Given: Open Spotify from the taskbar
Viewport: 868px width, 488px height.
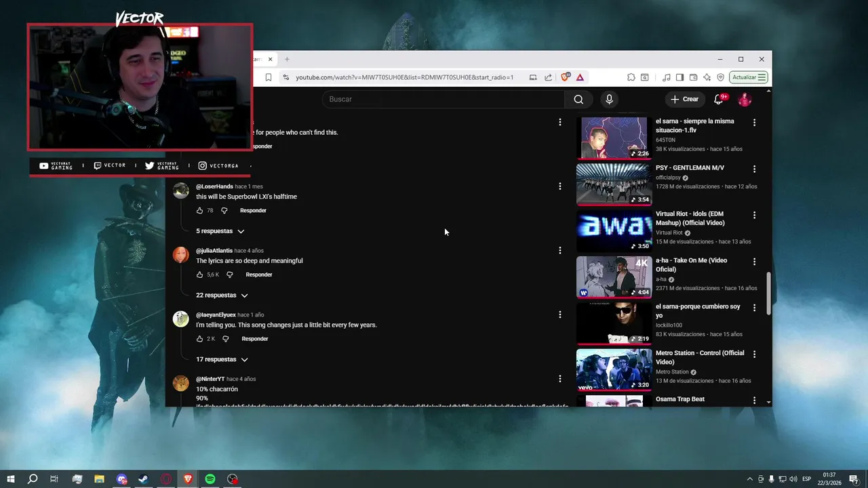Looking at the screenshot, I should 210,479.
